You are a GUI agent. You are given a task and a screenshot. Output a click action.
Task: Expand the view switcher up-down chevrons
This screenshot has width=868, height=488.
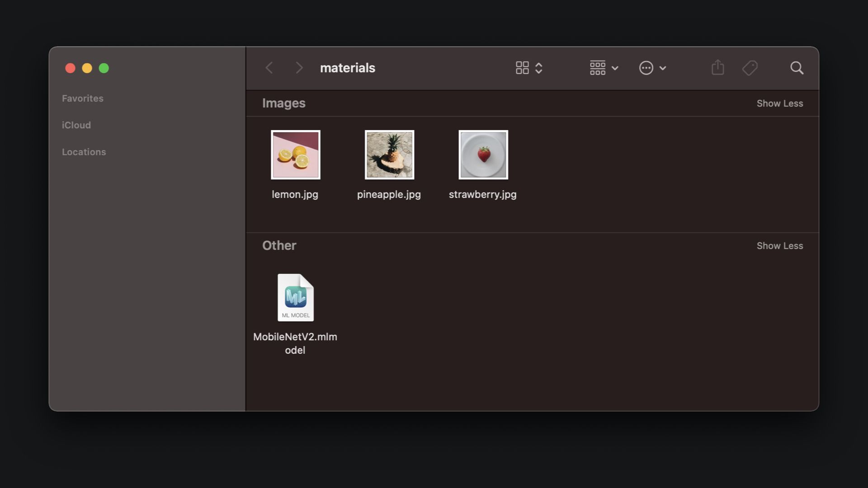[538, 68]
